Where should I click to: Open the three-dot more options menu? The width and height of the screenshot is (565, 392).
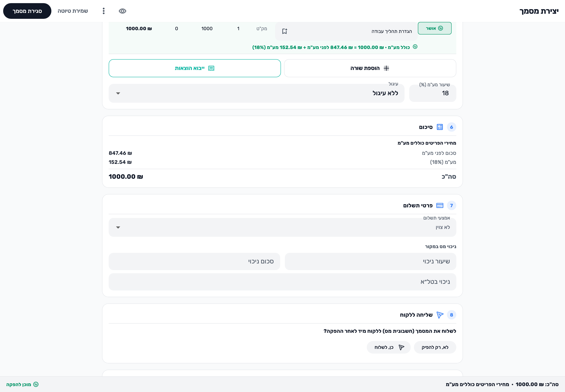[x=104, y=11]
